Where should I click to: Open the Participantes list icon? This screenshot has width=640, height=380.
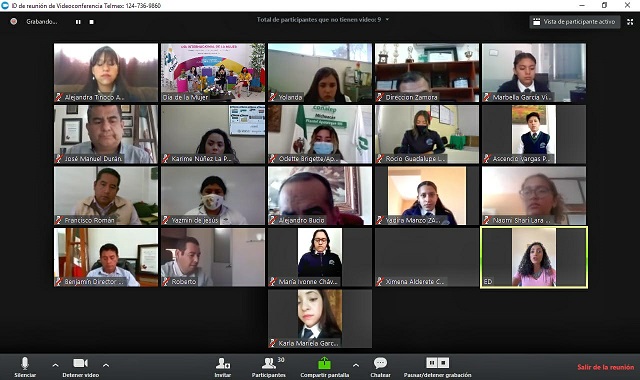point(269,363)
